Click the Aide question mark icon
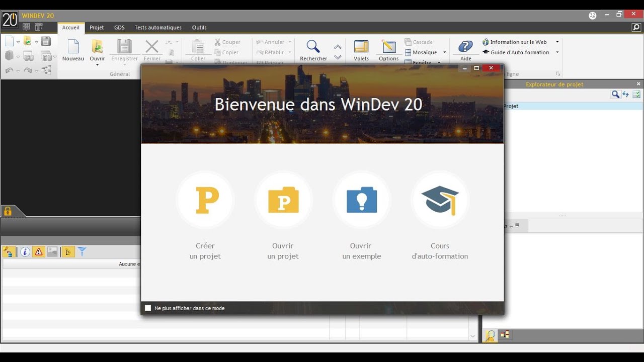Screen dimensions: 644x362 tap(466, 47)
